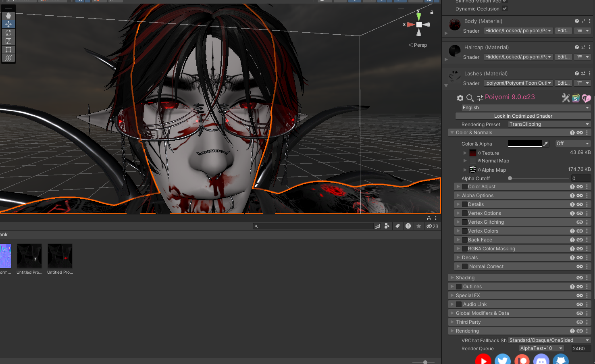Open Rendering Preset TransClipping dropdown
Viewport: 595px width, 364px height.
(x=549, y=124)
